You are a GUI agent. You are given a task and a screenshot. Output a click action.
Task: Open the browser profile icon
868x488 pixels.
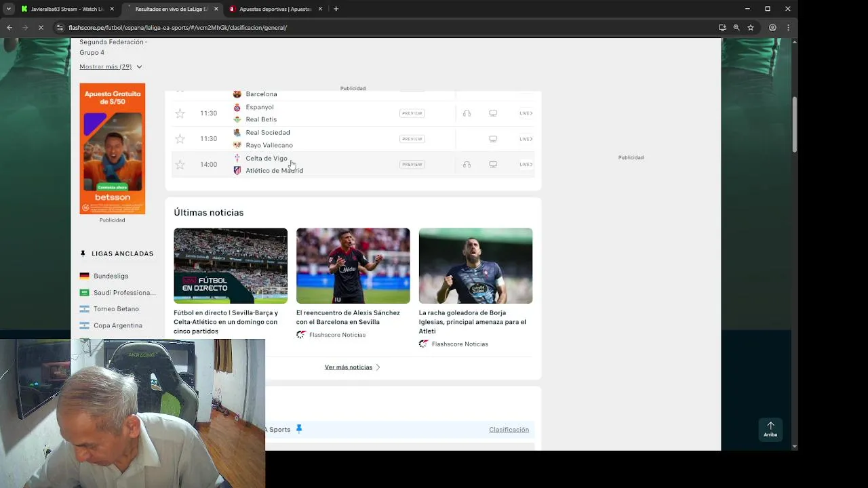tap(772, 28)
